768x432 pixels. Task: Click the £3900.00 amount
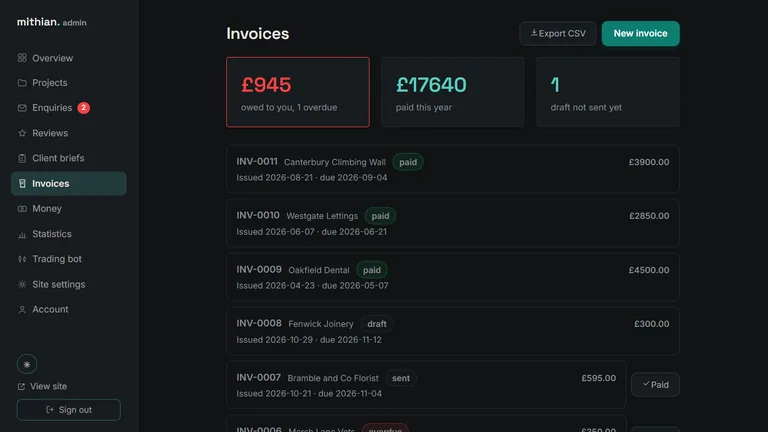pyautogui.click(x=649, y=162)
